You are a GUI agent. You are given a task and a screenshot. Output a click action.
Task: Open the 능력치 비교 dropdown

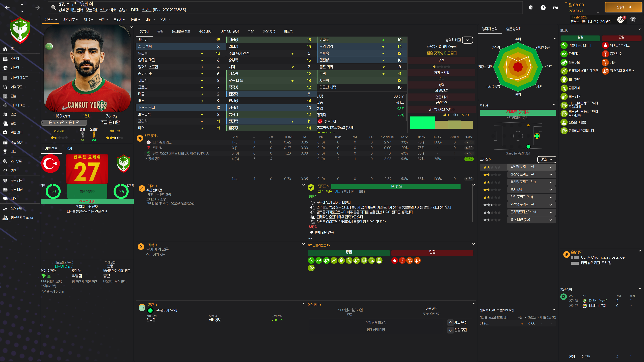click(467, 40)
